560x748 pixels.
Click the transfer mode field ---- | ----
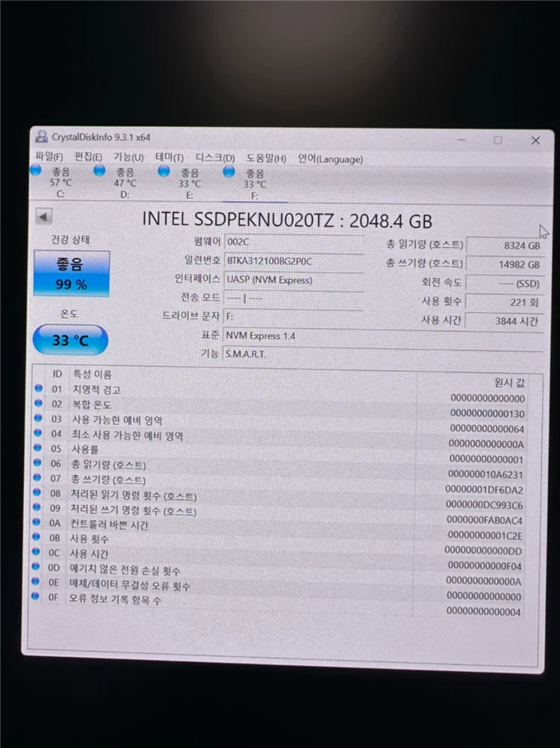(293, 298)
